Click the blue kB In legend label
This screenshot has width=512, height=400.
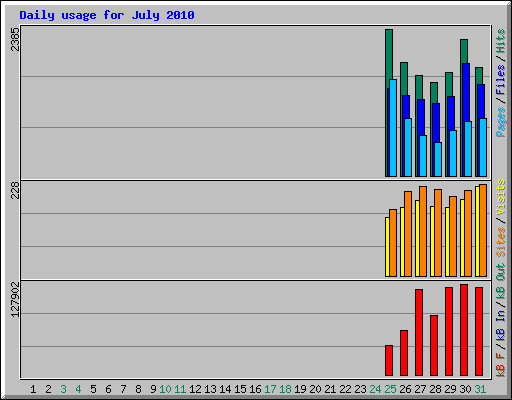coord(500,326)
